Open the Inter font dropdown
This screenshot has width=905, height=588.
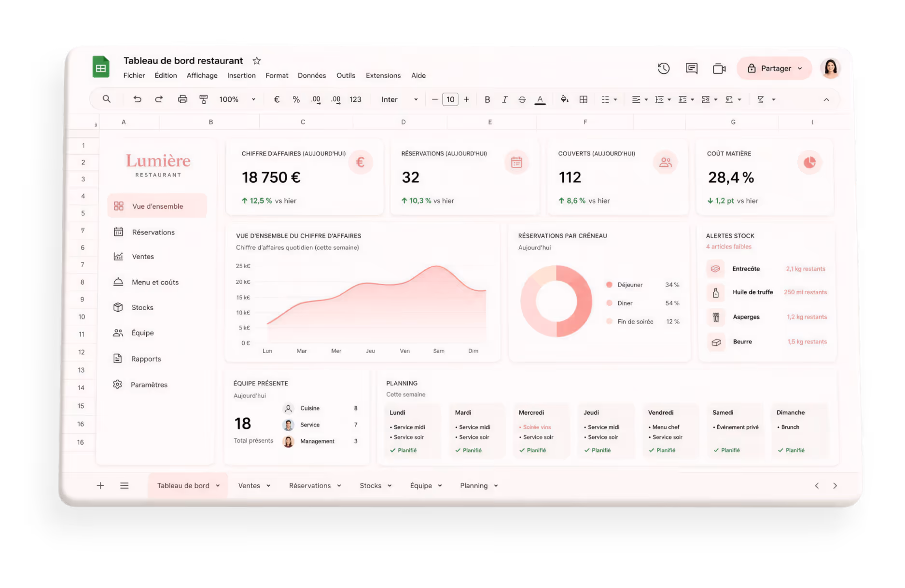click(x=400, y=99)
